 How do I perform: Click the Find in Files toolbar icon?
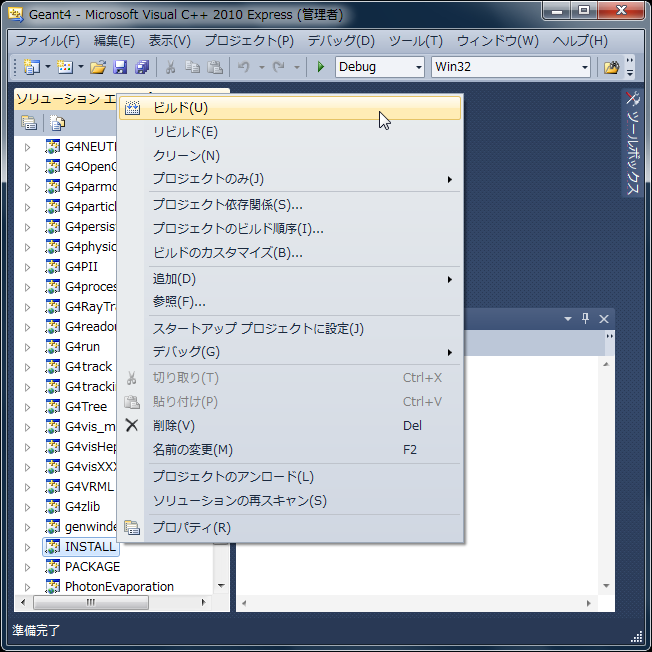pos(611,67)
